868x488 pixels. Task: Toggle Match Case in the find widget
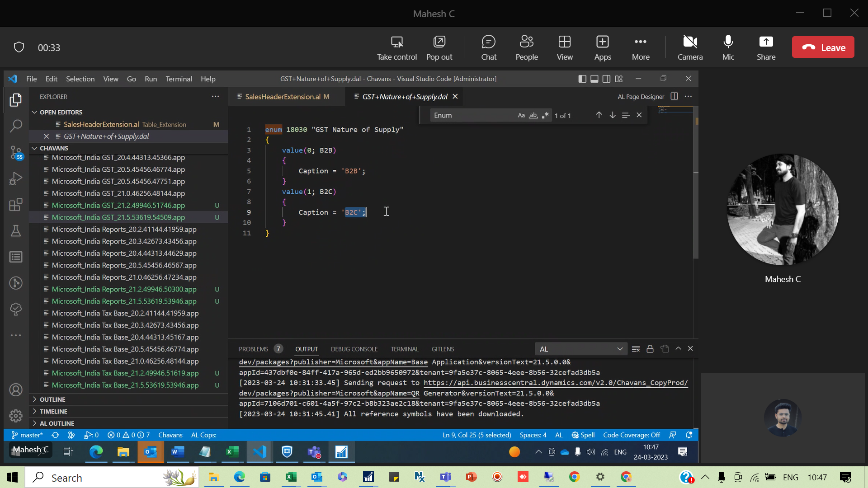[521, 115]
